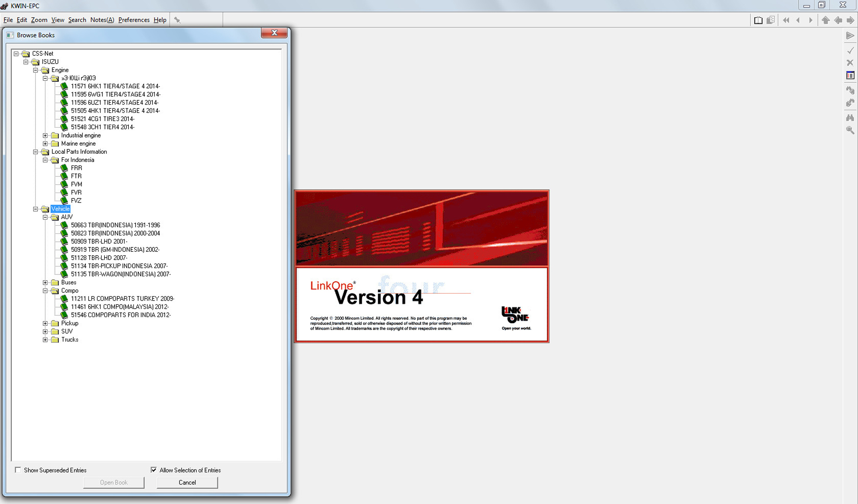
Task: Click the open book icon in toolbar
Action: [x=758, y=20]
